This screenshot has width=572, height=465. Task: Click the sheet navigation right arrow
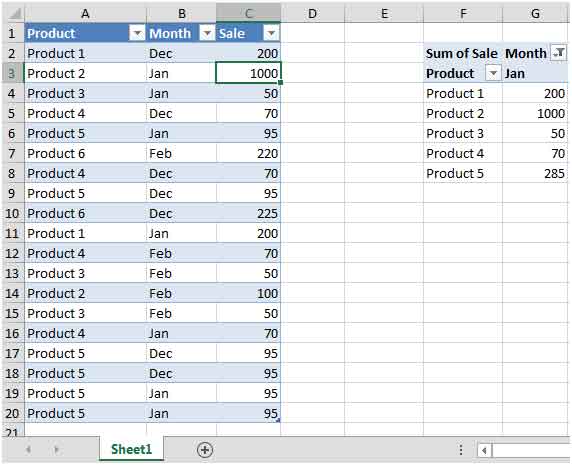coord(56,450)
